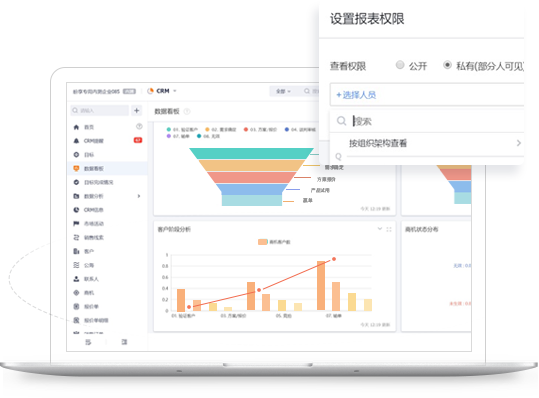Select the 私有(部分人可见) radio option

pyautogui.click(x=447, y=65)
